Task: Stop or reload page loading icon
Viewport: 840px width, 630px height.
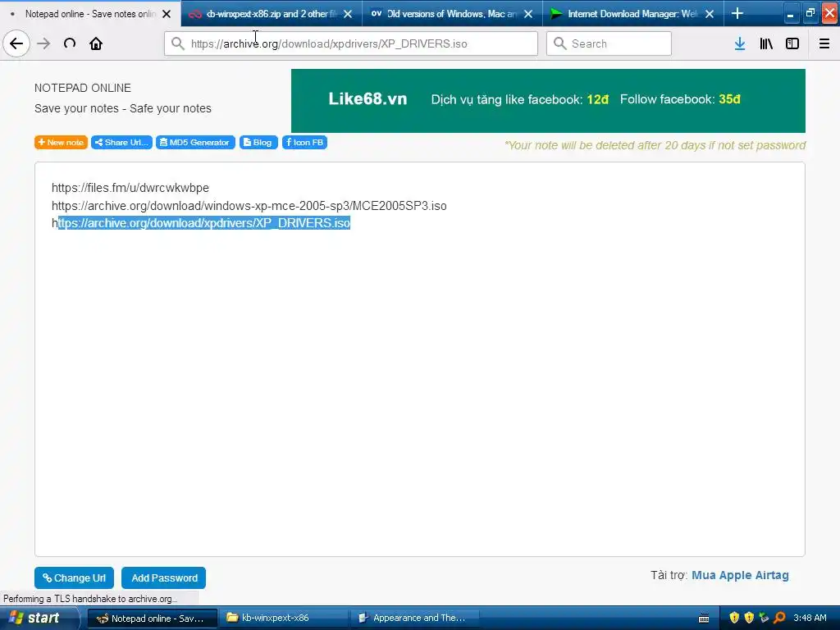Action: [x=70, y=43]
